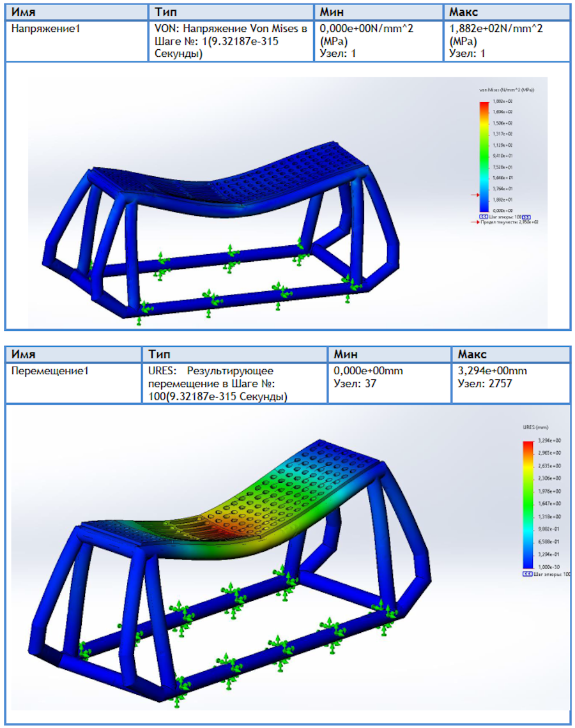
Task: Click the URES displacement color scale bar
Action: click(528, 504)
